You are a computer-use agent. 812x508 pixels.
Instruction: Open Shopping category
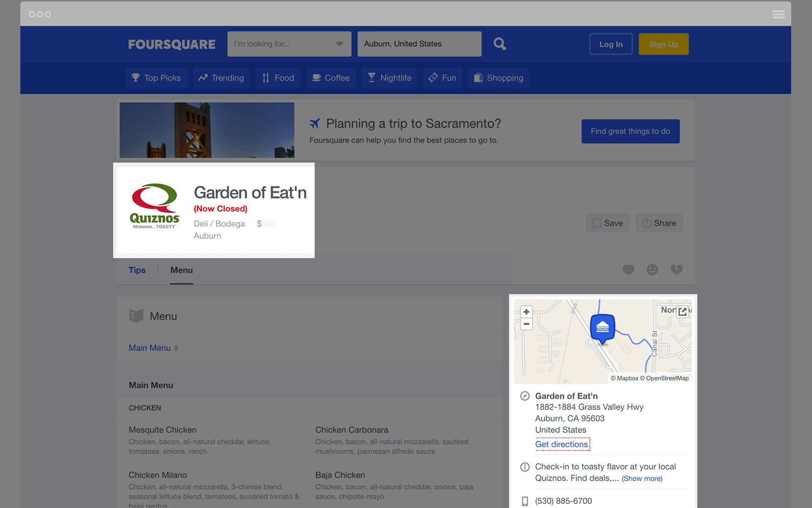(498, 78)
